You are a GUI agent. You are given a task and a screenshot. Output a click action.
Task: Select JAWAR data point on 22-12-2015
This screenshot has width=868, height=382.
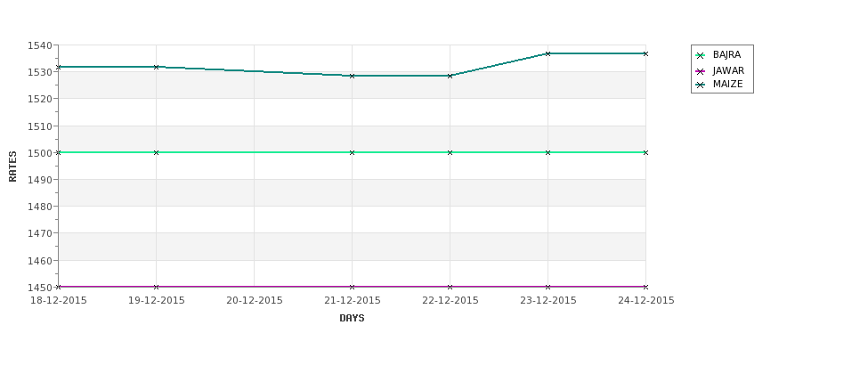[450, 287]
